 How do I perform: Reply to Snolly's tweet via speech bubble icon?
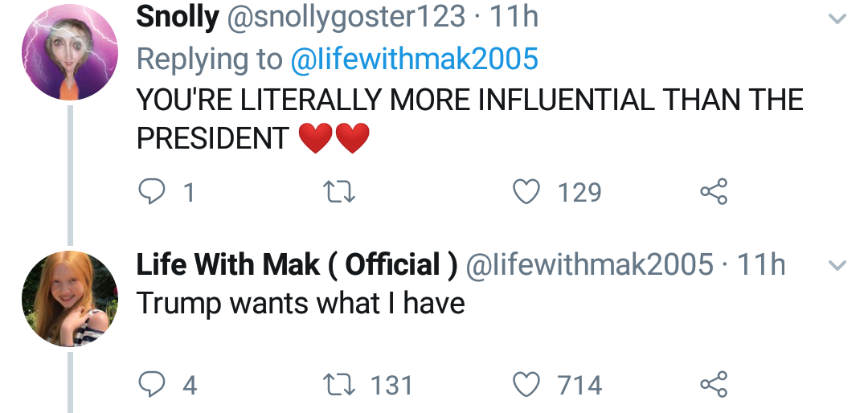pos(150,193)
